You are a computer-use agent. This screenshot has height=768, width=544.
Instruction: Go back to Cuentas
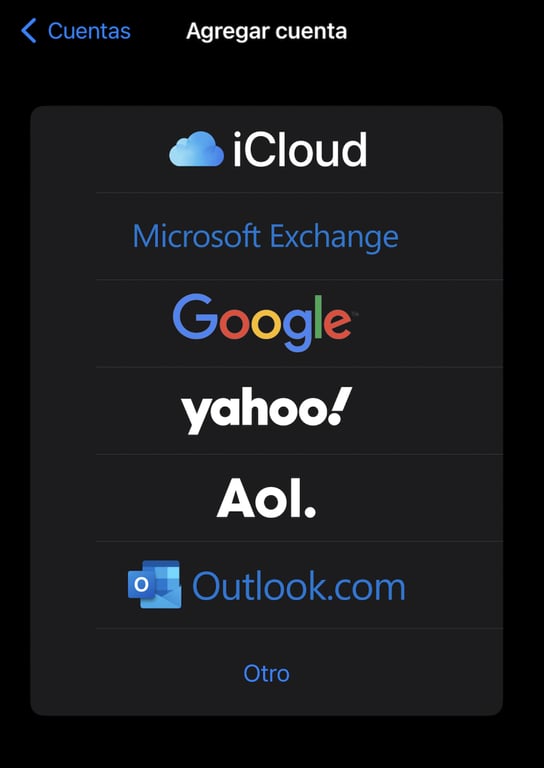pyautogui.click(x=76, y=31)
